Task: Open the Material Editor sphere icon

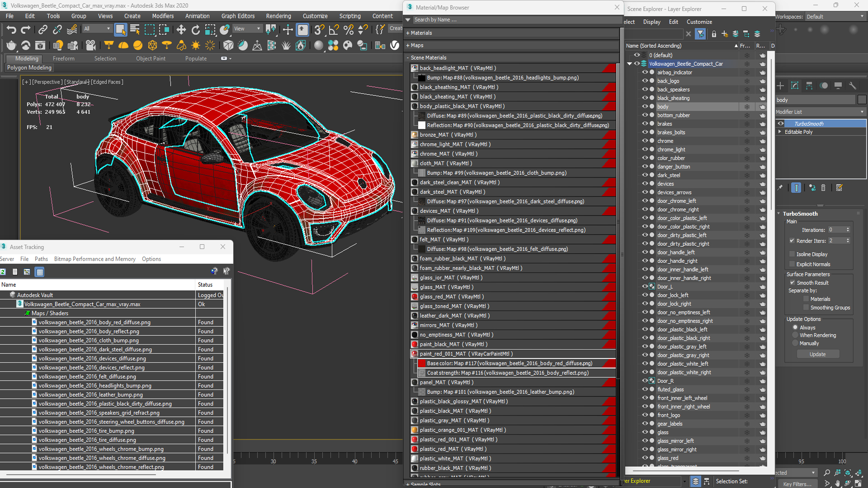Action: (319, 45)
